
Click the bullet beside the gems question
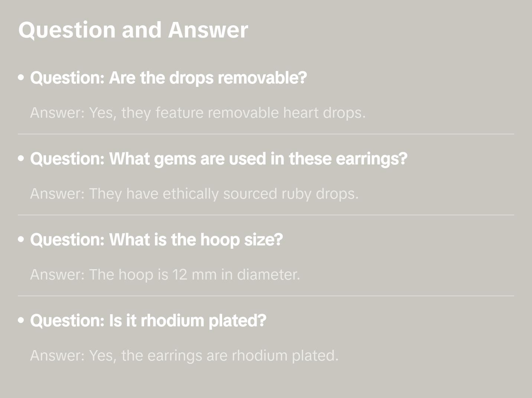tap(21, 159)
